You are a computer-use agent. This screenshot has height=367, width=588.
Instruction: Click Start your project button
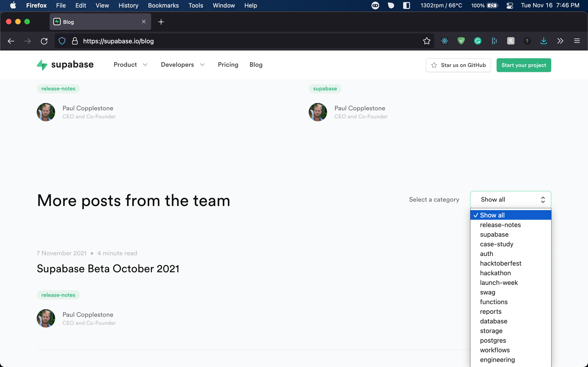point(524,65)
